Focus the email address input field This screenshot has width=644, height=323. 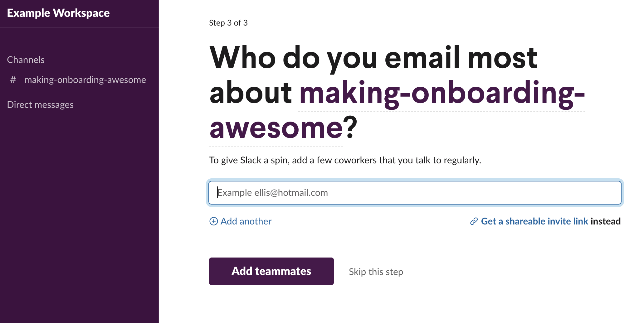(x=415, y=193)
